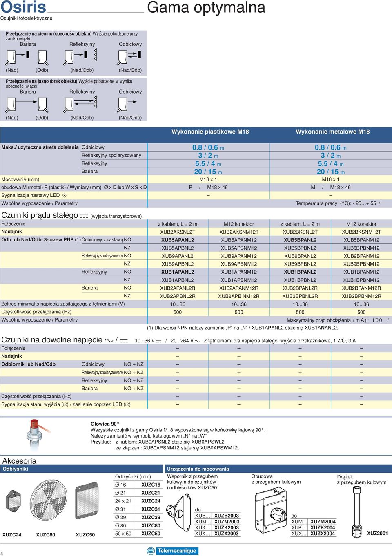
Task: Click the Odbiornik lub Nad/Odb row label
Action: (29, 364)
